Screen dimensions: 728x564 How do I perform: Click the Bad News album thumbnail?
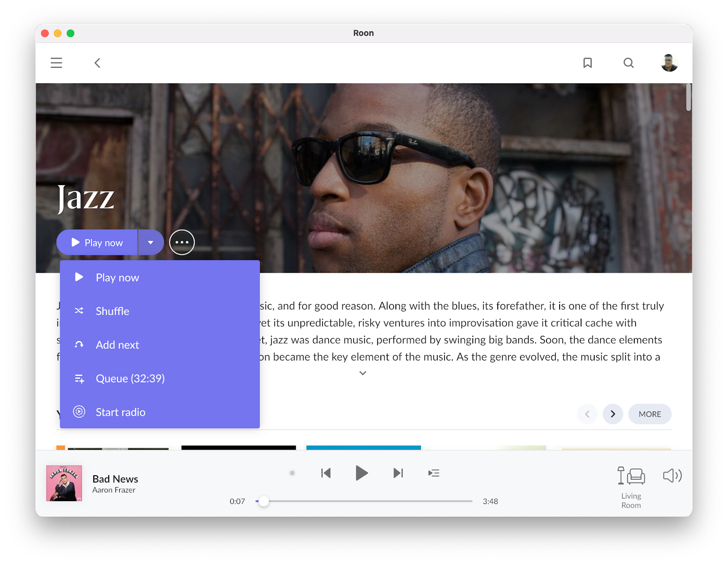tap(64, 483)
